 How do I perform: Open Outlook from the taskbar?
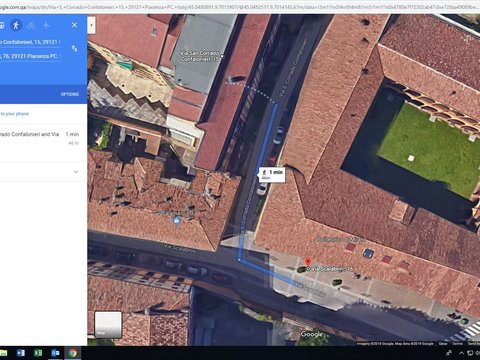[55, 353]
